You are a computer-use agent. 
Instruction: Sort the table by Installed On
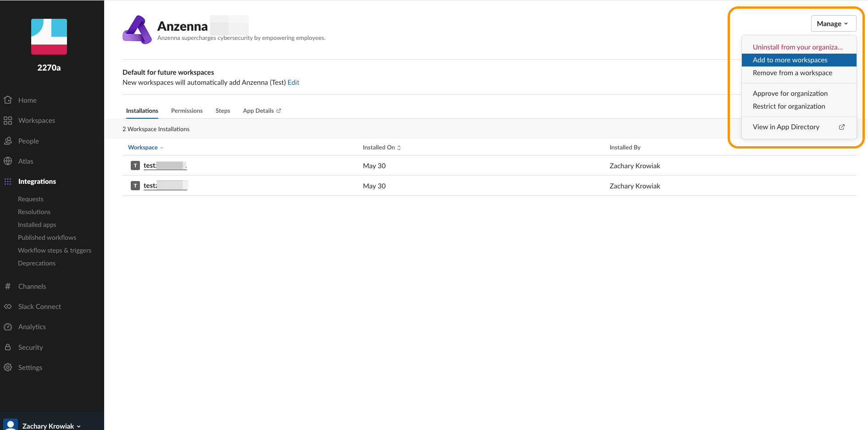[382, 148]
